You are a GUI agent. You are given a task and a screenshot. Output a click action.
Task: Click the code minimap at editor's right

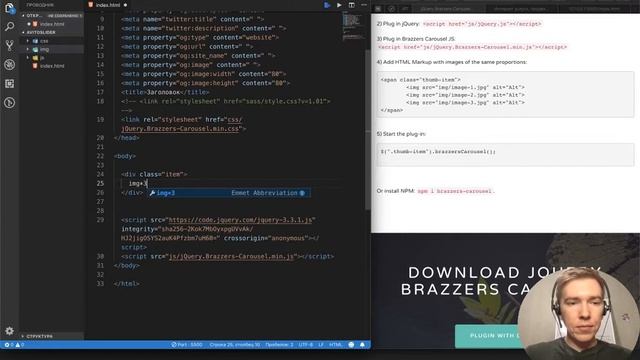(x=353, y=27)
